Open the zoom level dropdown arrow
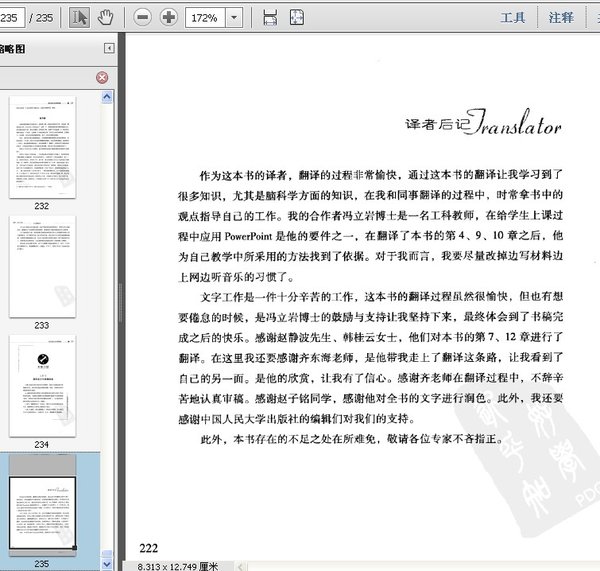This screenshot has height=571, width=600. (x=234, y=18)
